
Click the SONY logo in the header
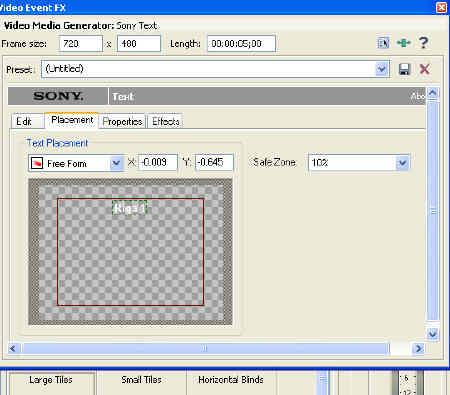(x=58, y=96)
